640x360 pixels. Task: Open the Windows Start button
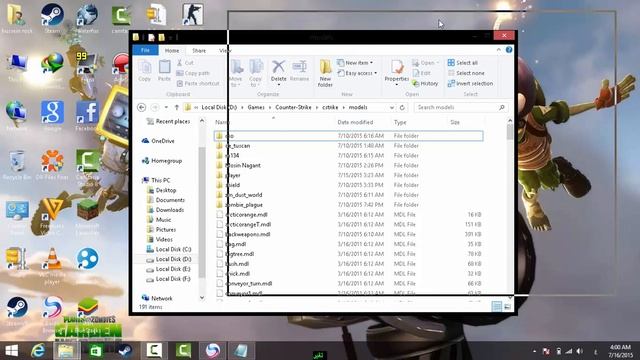coord(11,351)
